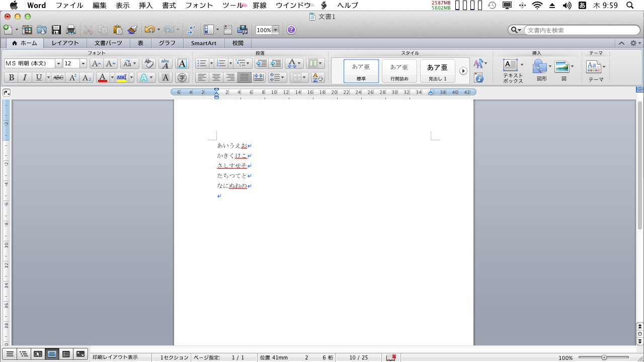644x362 pixels.
Task: Clear formatting eraser icon
Action: (148, 63)
